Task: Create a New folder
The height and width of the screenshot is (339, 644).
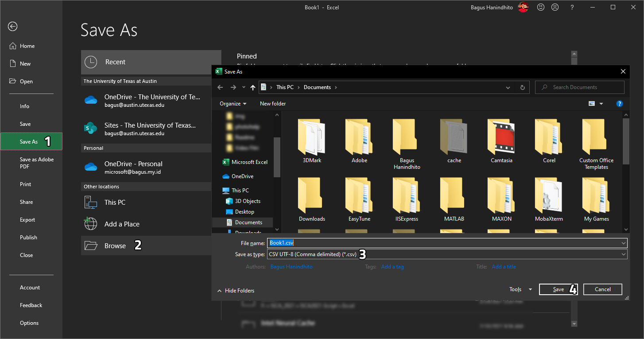Action: [x=273, y=104]
